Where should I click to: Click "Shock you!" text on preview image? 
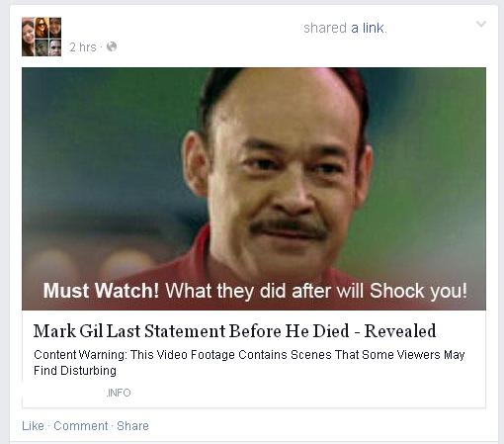point(418,291)
